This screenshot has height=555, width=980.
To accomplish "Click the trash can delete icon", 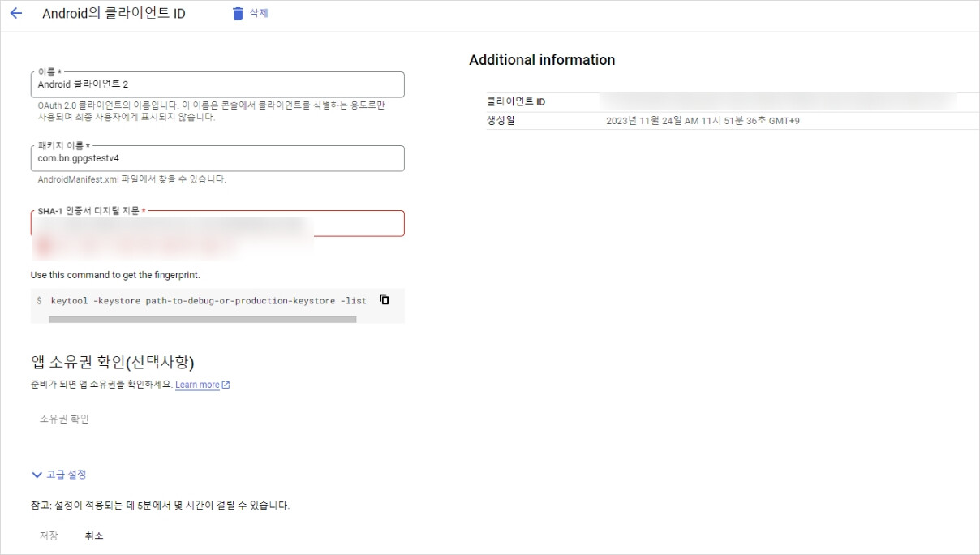I will [238, 14].
